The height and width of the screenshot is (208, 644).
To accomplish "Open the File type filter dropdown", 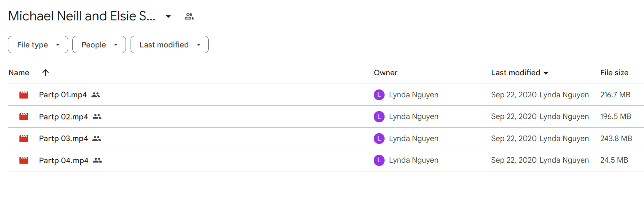I will point(38,45).
